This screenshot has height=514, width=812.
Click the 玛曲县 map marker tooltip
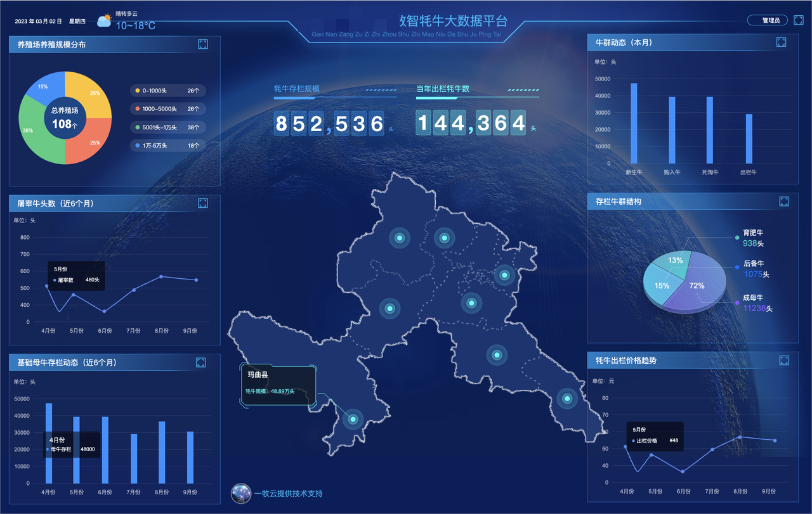click(x=277, y=385)
